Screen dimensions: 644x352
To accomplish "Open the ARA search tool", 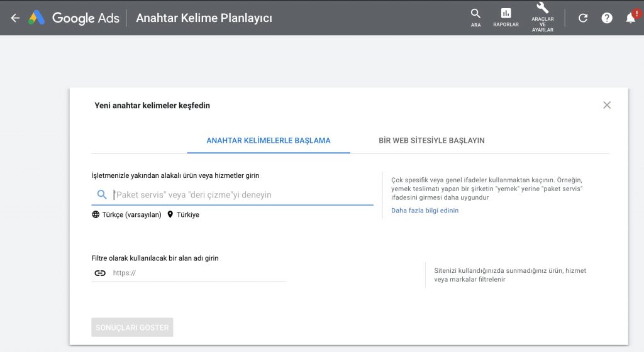I will [x=475, y=18].
